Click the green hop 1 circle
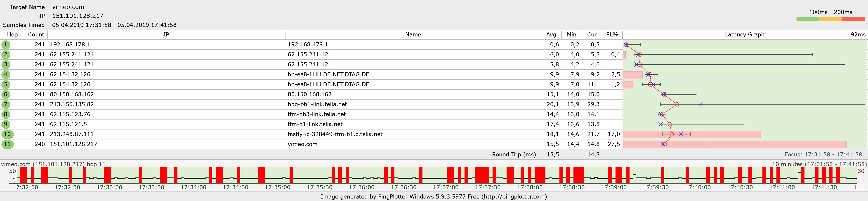The width and height of the screenshot is (868, 201). tap(6, 45)
